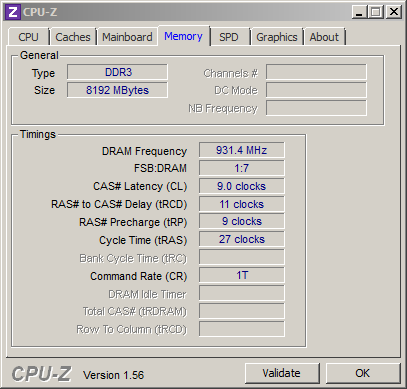Select the Mainboard tab

click(x=127, y=37)
